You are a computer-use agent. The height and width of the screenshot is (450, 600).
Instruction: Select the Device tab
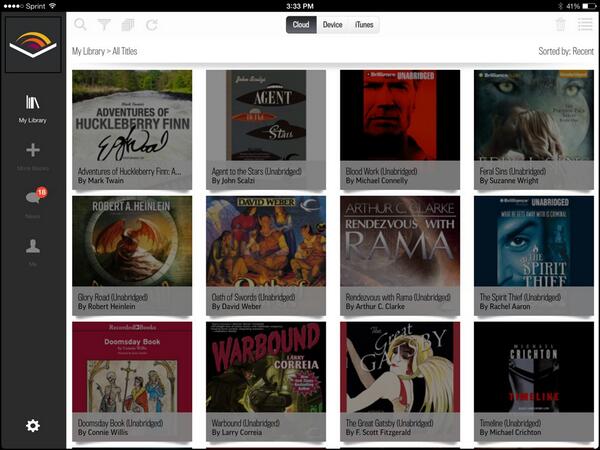click(332, 25)
